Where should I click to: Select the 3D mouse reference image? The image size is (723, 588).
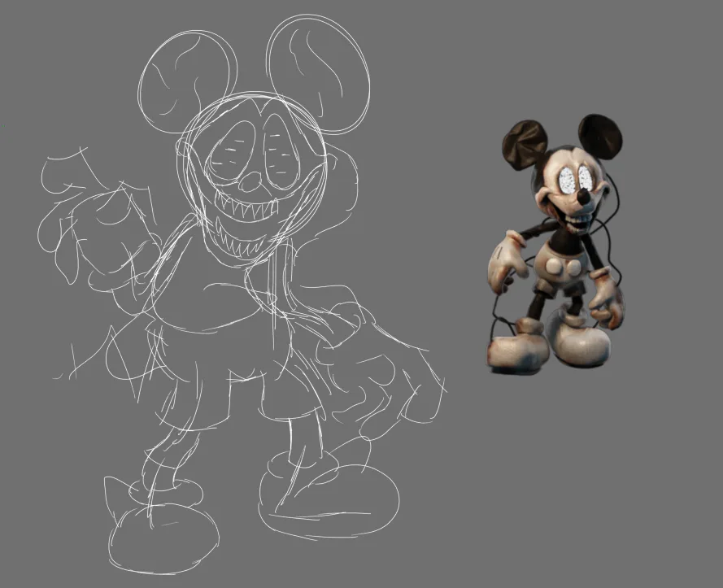tap(555, 243)
